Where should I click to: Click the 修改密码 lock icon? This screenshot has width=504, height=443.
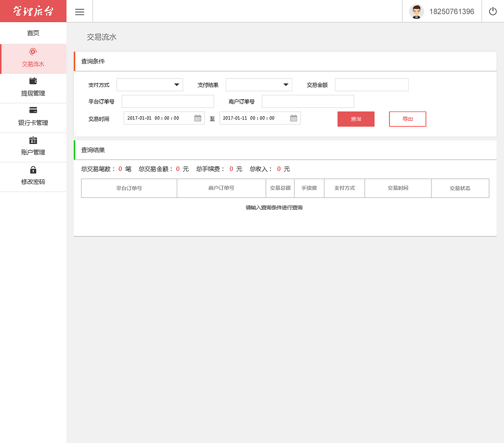tap(33, 170)
